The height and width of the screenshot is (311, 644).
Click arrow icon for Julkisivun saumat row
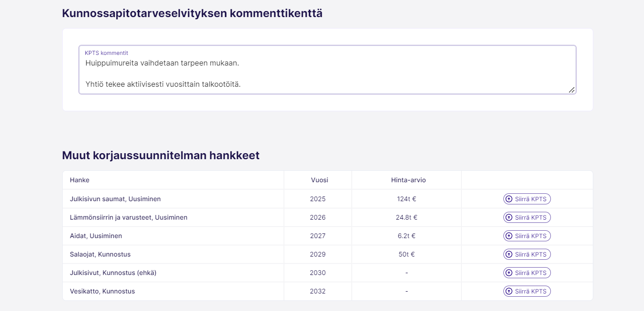(509, 199)
